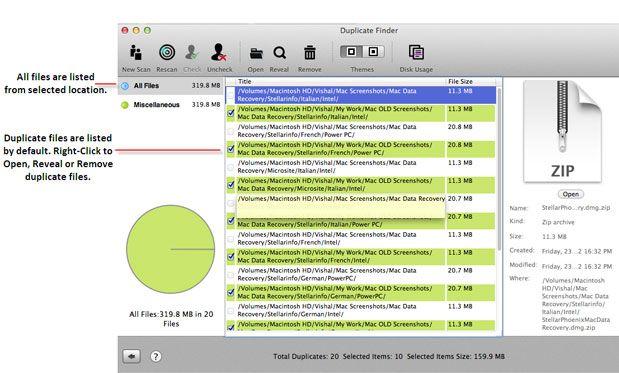Click the All Files:319.8 MB in 20 Files label

click(171, 319)
